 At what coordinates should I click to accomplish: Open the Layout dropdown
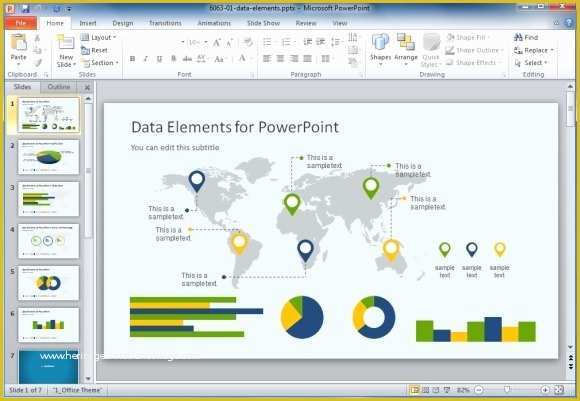[98, 37]
